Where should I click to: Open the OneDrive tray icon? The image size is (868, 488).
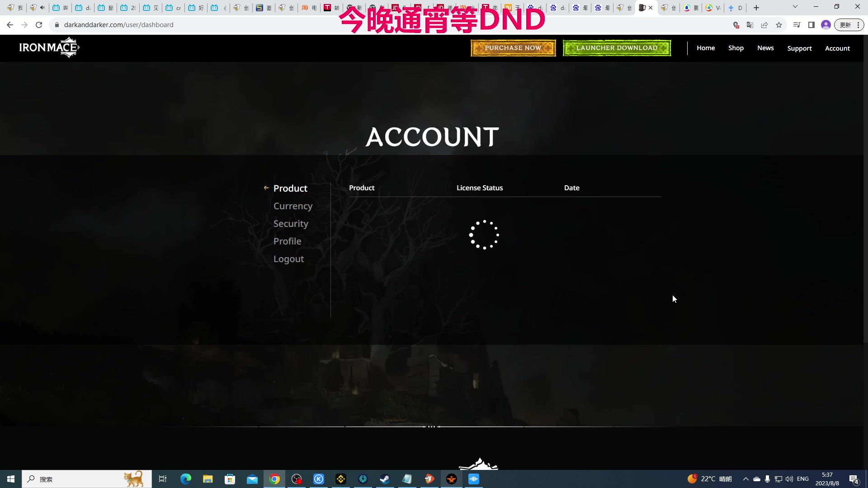coord(757,479)
